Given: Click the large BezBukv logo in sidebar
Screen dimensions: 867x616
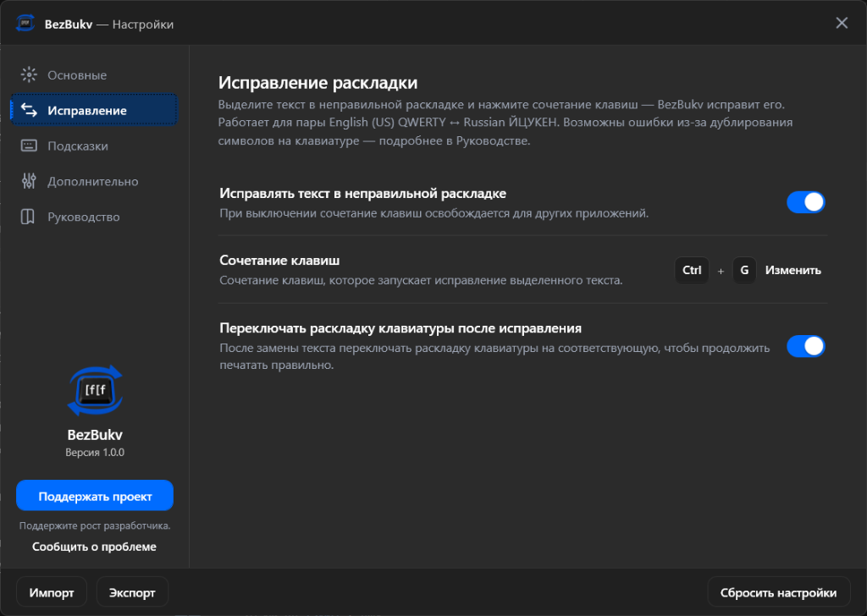Looking at the screenshot, I should point(95,391).
